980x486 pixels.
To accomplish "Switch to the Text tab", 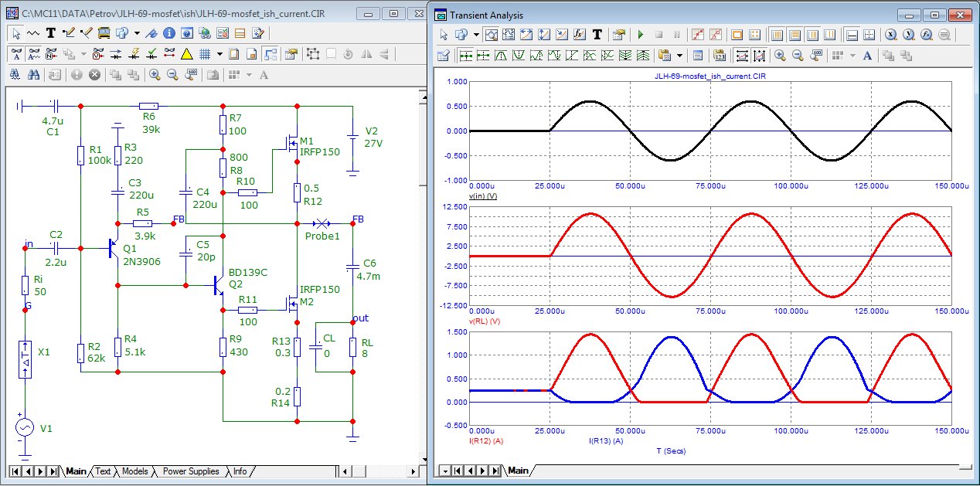I will 103,471.
